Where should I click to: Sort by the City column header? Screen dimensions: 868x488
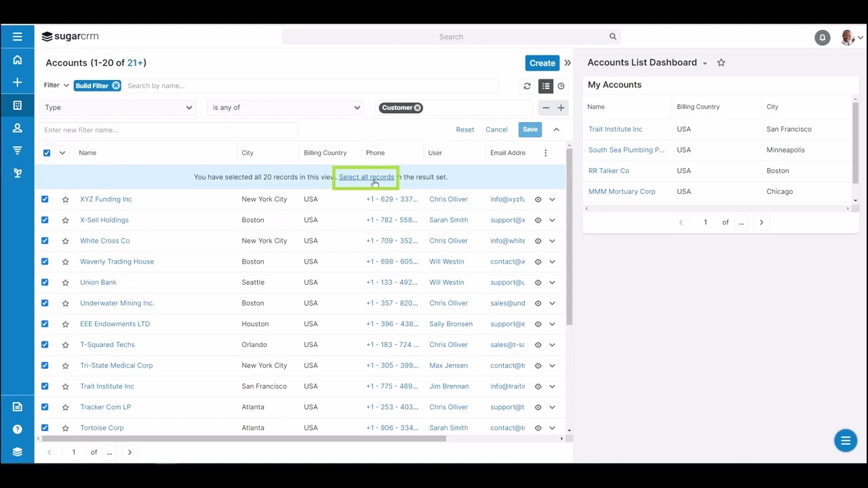pyautogui.click(x=248, y=152)
